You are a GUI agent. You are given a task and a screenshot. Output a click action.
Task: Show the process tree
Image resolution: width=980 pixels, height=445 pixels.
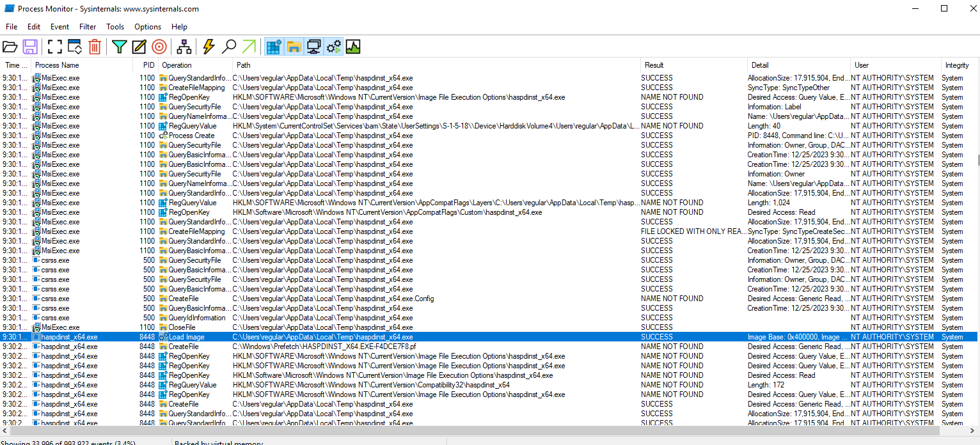(x=184, y=47)
